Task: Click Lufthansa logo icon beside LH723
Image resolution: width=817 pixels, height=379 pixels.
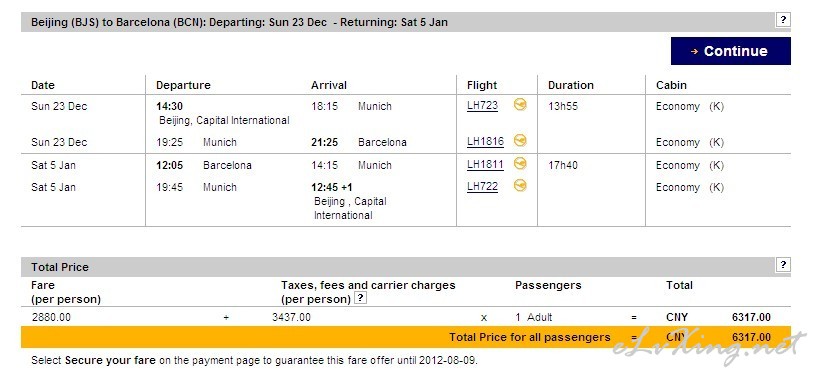Action: [x=519, y=105]
